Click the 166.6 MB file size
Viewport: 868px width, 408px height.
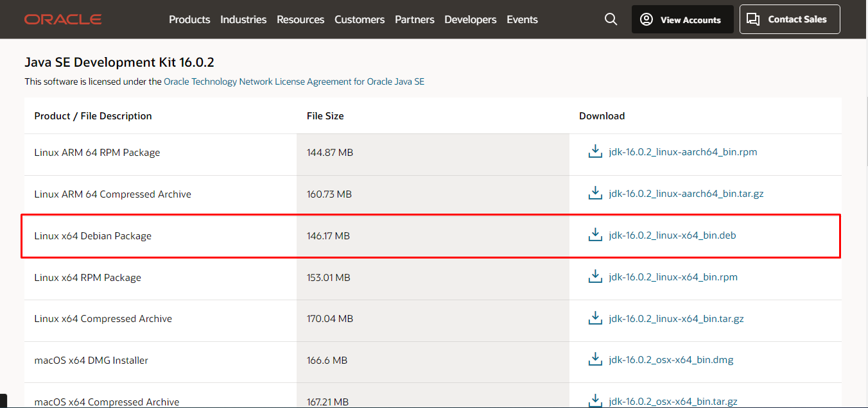coord(327,361)
